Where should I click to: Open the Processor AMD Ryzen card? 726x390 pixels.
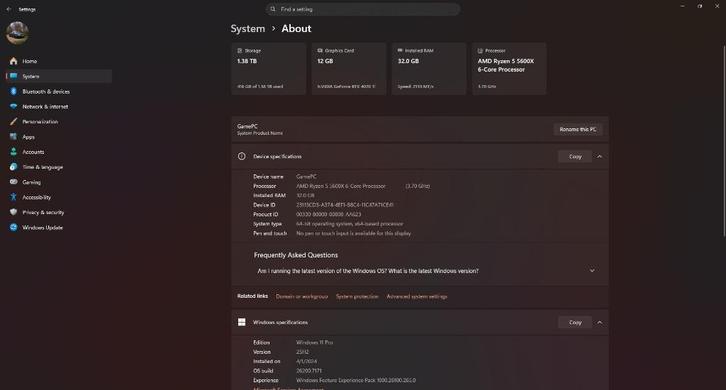click(x=509, y=69)
